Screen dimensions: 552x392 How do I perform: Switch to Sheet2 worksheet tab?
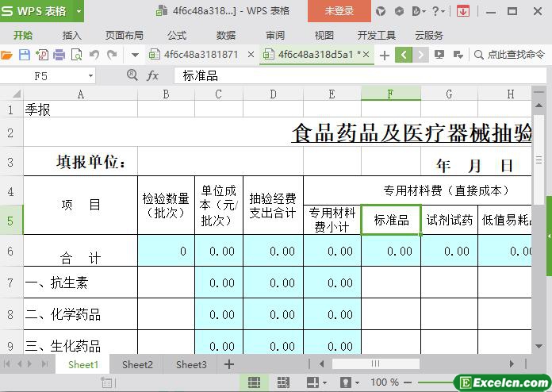coord(137,364)
